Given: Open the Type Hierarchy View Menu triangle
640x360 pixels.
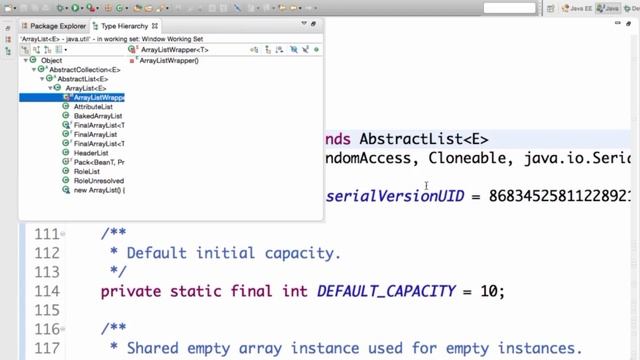Looking at the screenshot, I should coord(304,23).
